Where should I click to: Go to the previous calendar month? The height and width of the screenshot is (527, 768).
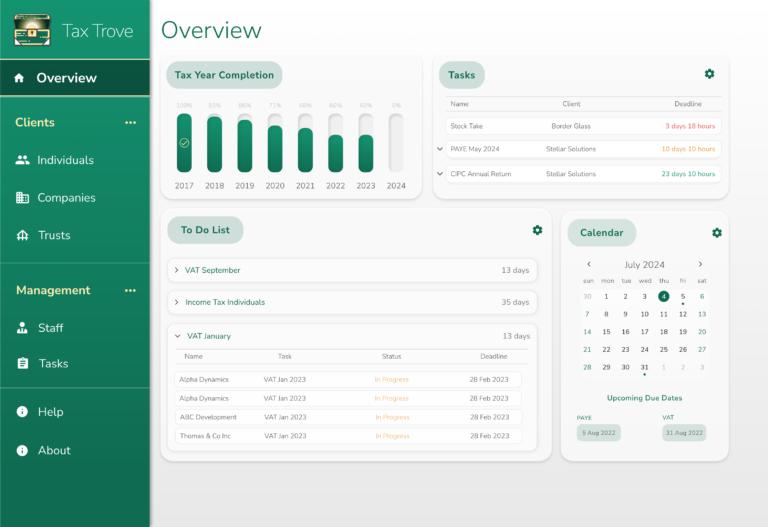coord(589,265)
